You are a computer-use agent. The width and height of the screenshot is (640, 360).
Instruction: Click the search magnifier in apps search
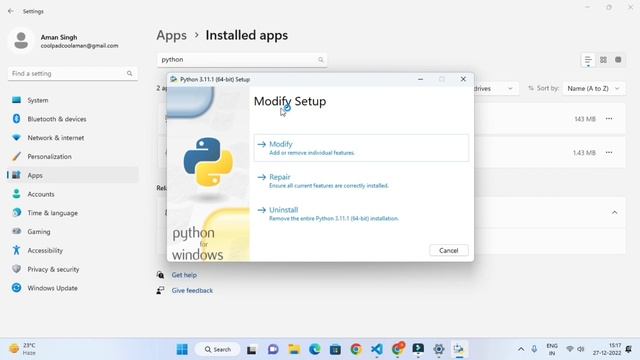pos(320,60)
